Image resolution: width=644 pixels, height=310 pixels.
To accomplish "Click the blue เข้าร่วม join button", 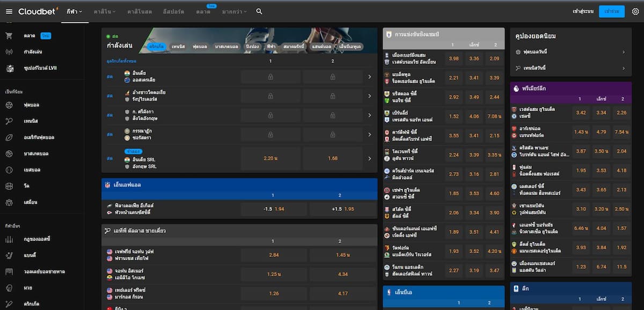I will tap(611, 11).
